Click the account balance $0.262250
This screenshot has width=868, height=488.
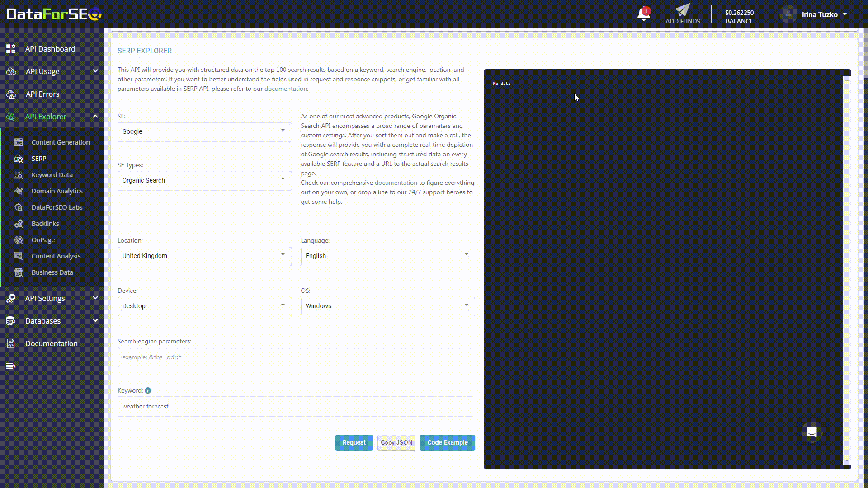point(739,13)
